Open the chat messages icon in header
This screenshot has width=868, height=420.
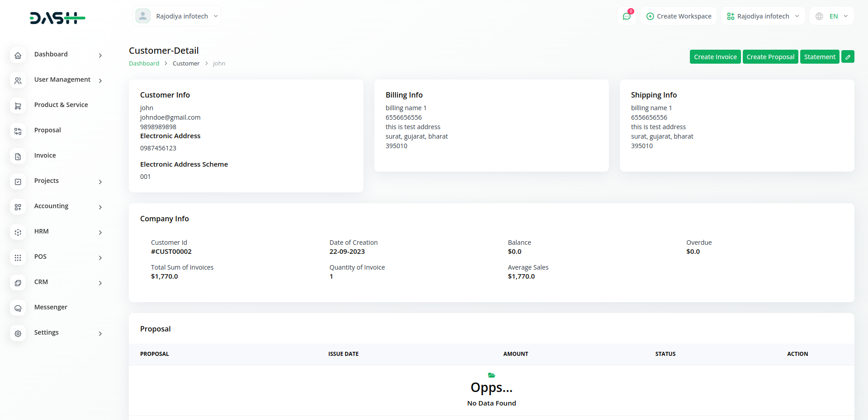coord(627,16)
